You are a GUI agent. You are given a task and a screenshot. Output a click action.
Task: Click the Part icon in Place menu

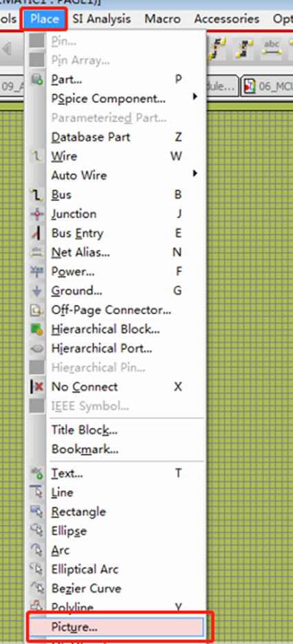pos(37,79)
